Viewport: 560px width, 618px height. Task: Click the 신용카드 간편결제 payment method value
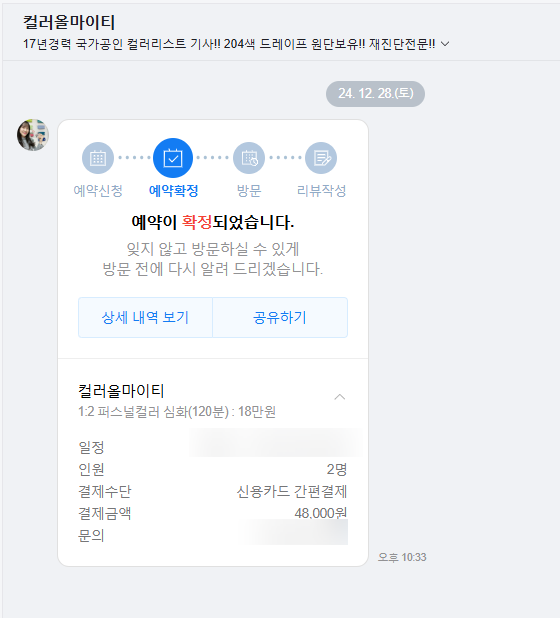[292, 491]
